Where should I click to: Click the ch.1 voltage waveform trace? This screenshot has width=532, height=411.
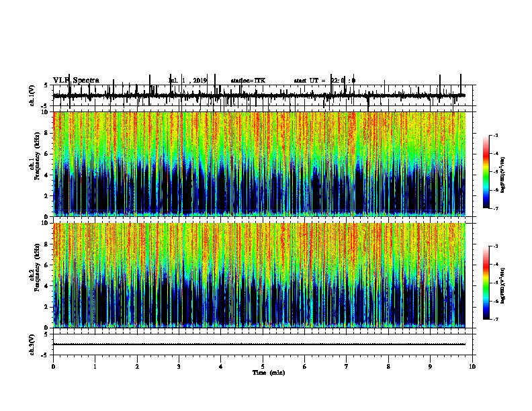259,95
